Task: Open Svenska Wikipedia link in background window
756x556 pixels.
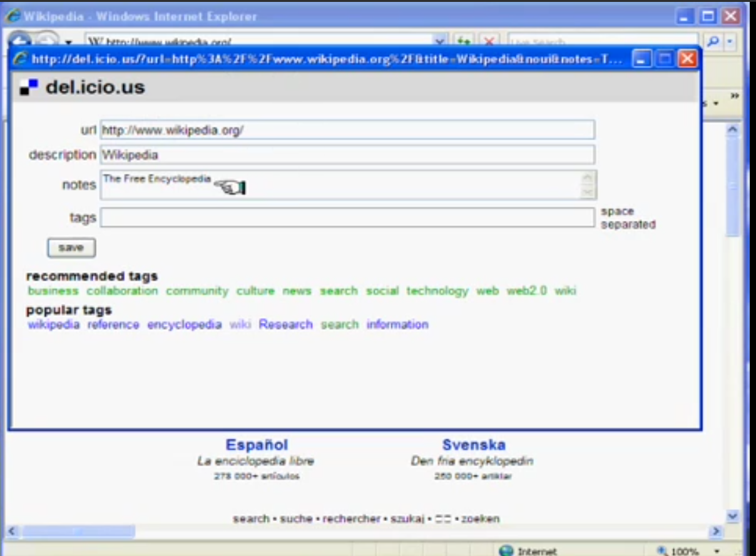Action: pos(474,445)
